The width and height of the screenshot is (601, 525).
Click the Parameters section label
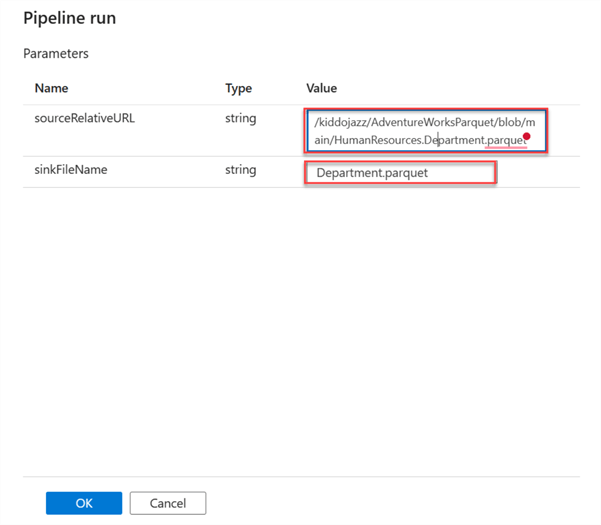click(58, 53)
